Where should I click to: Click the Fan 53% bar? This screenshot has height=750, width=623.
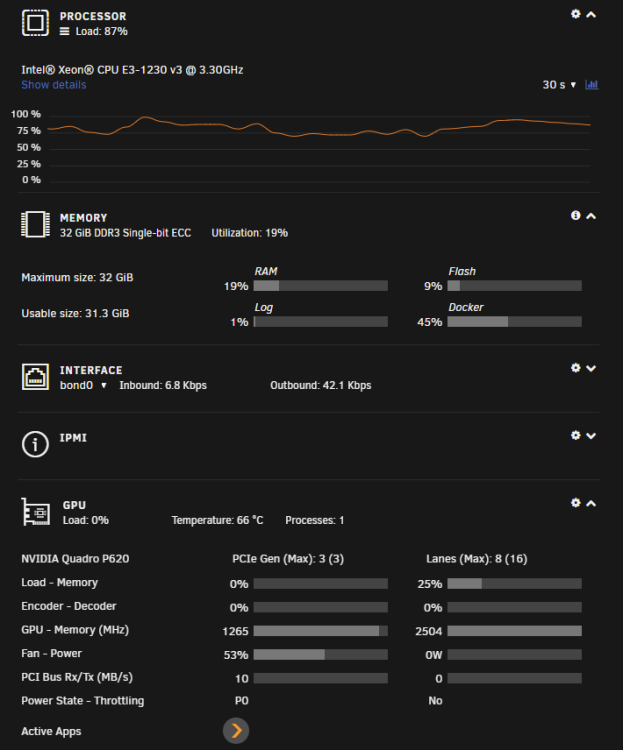tap(321, 654)
